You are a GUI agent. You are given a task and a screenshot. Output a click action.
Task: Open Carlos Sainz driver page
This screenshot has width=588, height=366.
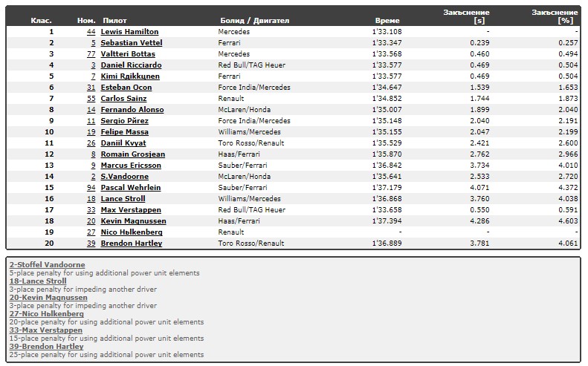coord(123,99)
